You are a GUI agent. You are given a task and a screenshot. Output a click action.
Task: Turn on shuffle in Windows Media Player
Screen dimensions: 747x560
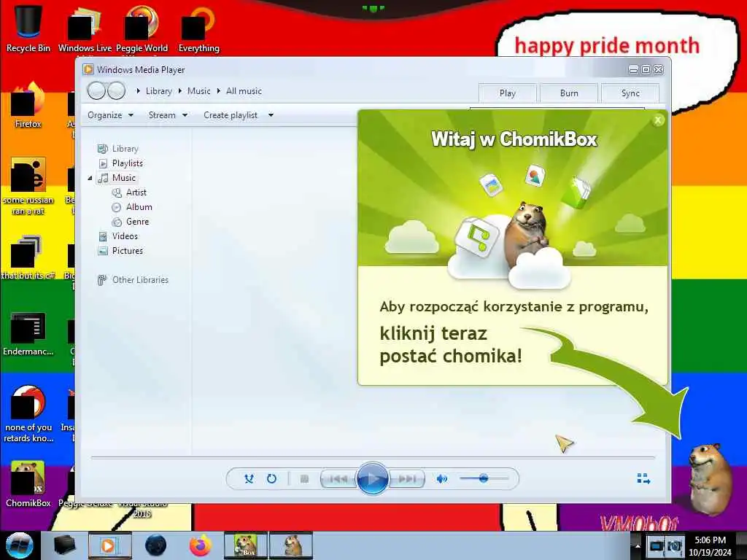[249, 478]
